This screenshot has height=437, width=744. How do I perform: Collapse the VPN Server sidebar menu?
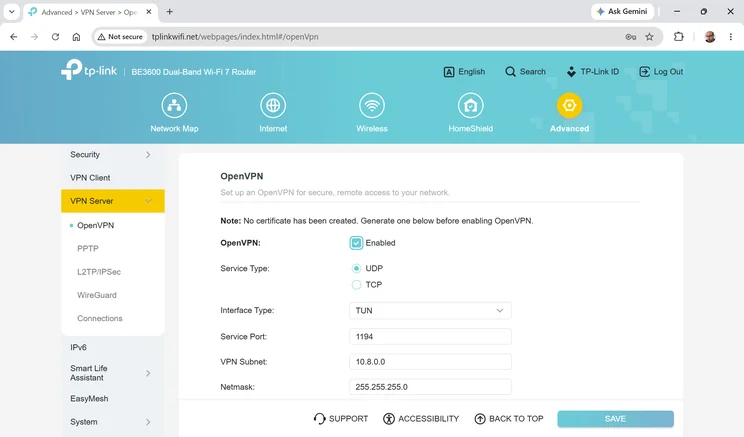tap(112, 201)
